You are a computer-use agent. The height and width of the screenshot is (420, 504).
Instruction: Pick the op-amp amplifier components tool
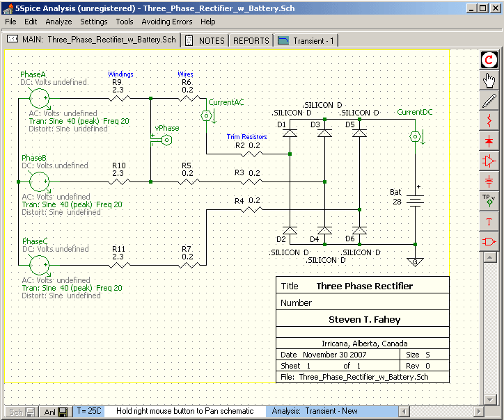coord(490,161)
